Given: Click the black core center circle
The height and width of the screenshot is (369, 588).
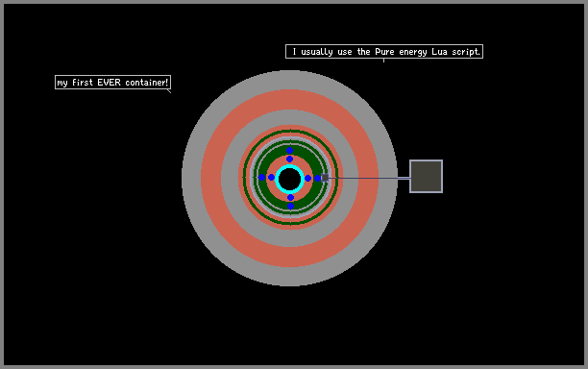Looking at the screenshot, I should tap(289, 180).
